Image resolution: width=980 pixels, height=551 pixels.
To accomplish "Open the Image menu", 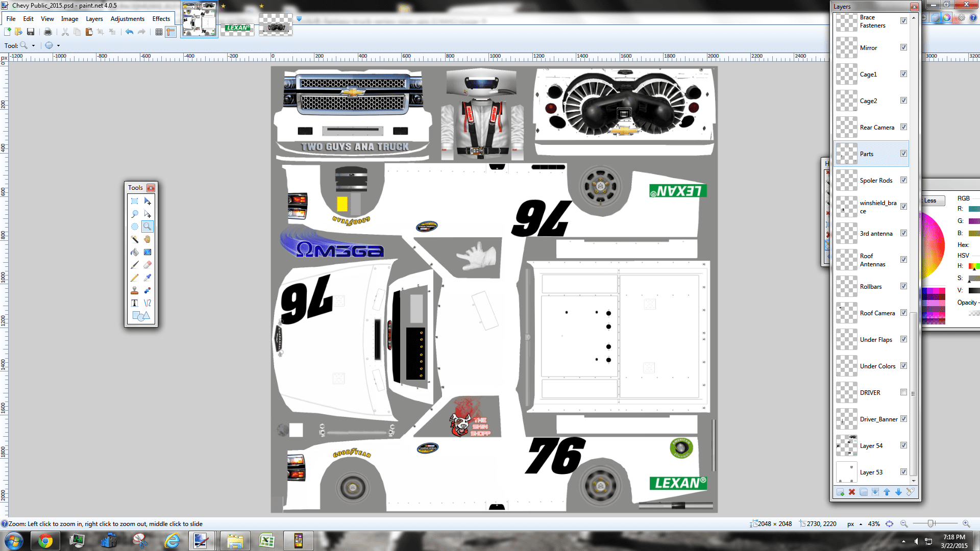I will 70,19.
